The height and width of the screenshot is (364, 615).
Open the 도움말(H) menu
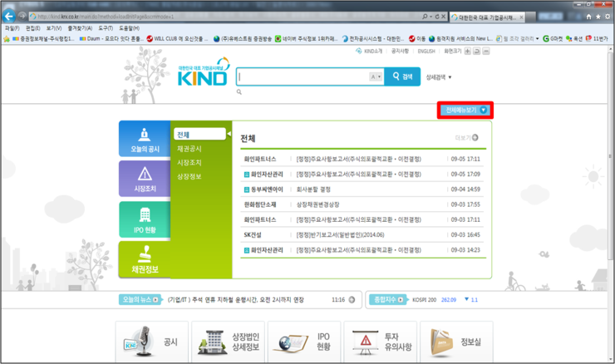(x=129, y=28)
